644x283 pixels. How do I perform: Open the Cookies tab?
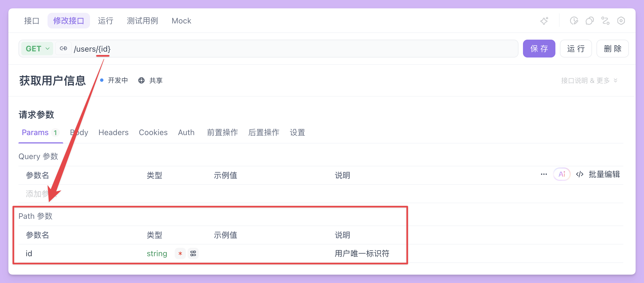153,132
